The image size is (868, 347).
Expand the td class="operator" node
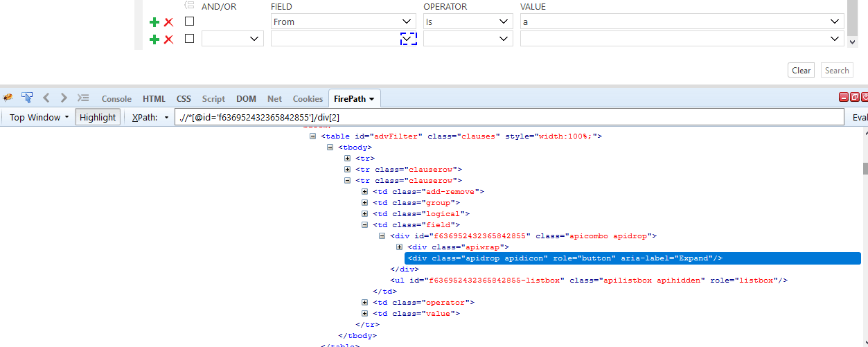(365, 302)
